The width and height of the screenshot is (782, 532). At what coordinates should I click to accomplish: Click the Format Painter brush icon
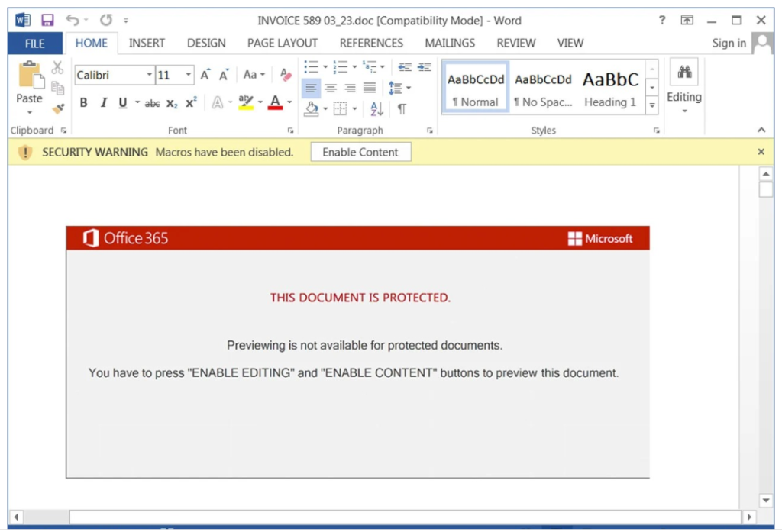pos(58,108)
